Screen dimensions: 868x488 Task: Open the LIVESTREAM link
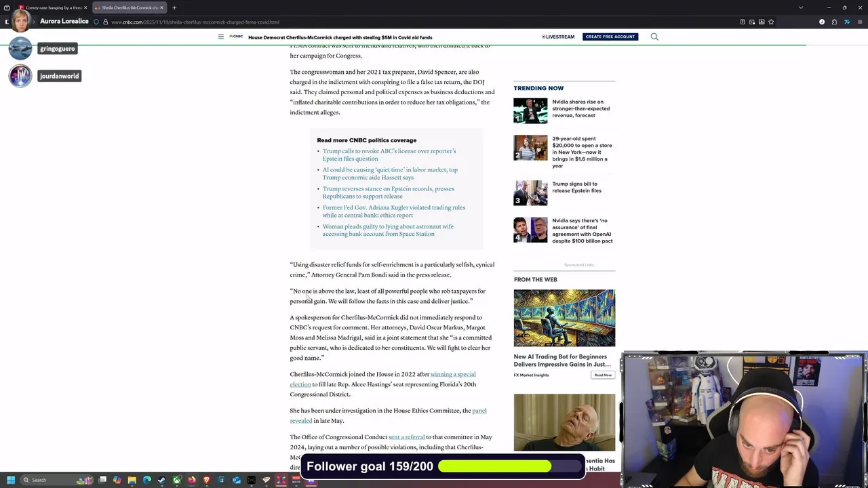(558, 37)
